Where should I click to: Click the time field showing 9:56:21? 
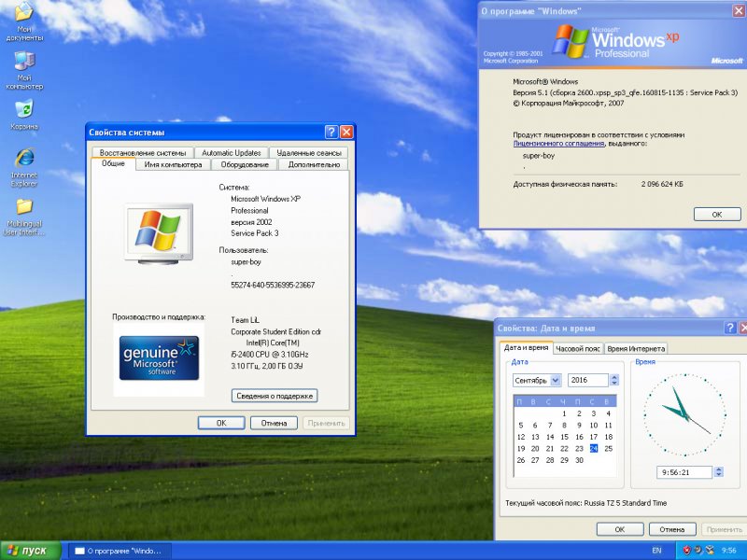pyautogui.click(x=684, y=472)
